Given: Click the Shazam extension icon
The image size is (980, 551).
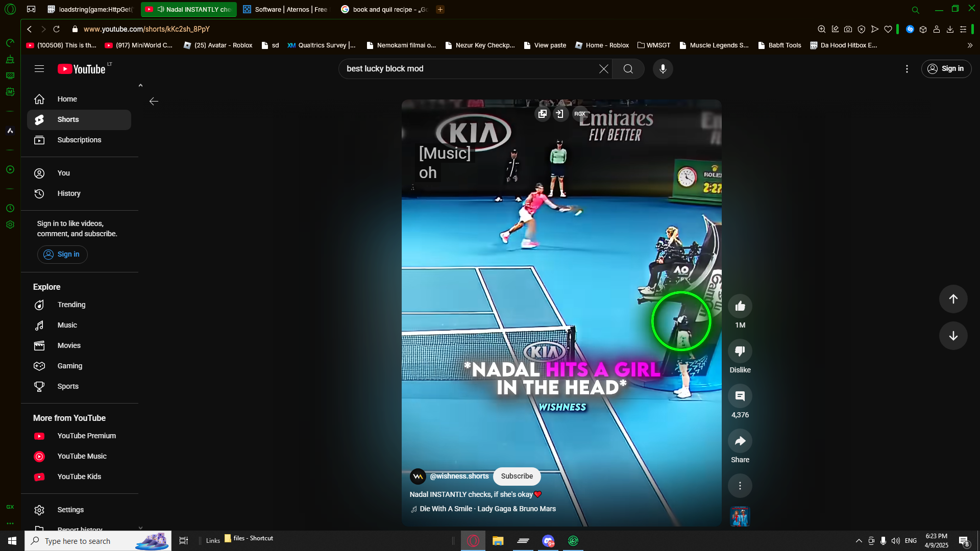Looking at the screenshot, I should (910, 29).
